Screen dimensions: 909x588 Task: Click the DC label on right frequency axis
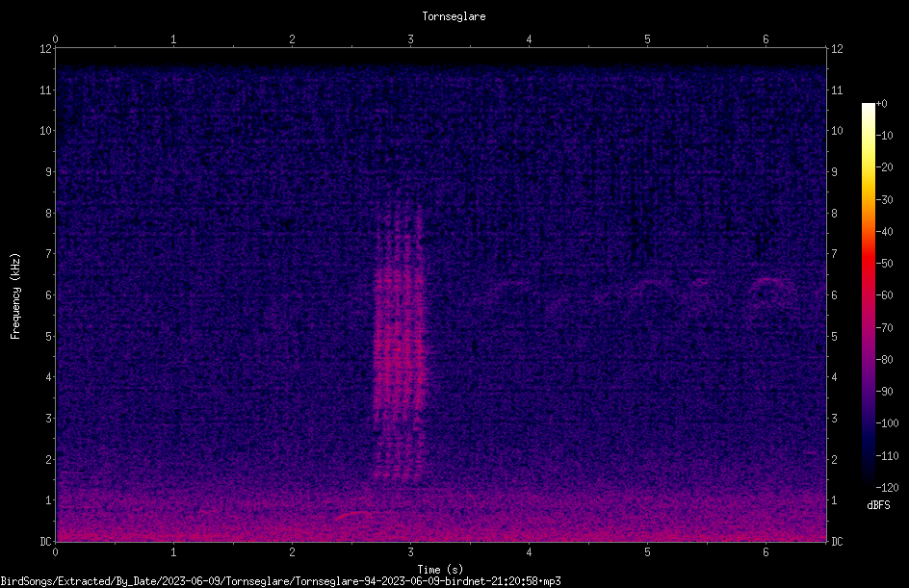[837, 542]
